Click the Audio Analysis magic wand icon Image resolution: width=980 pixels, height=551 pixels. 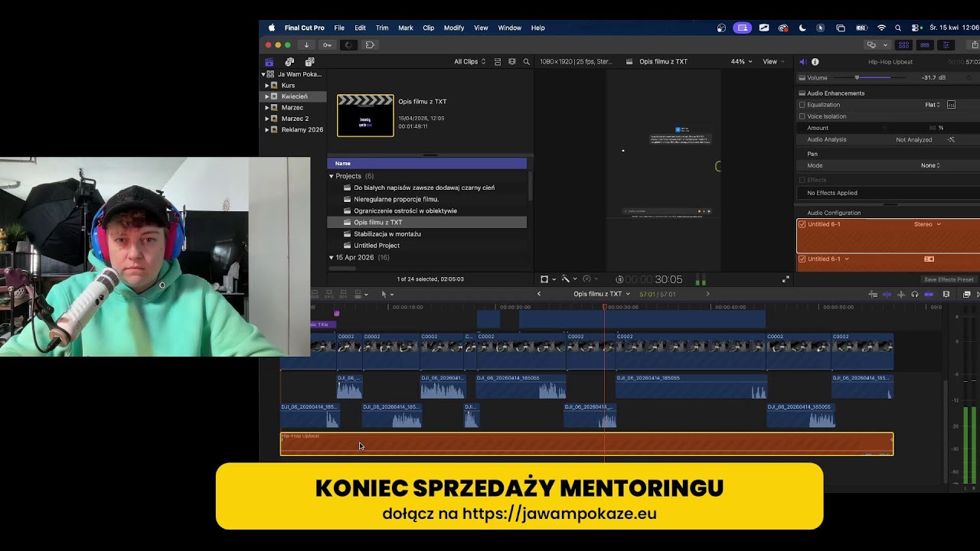952,140
